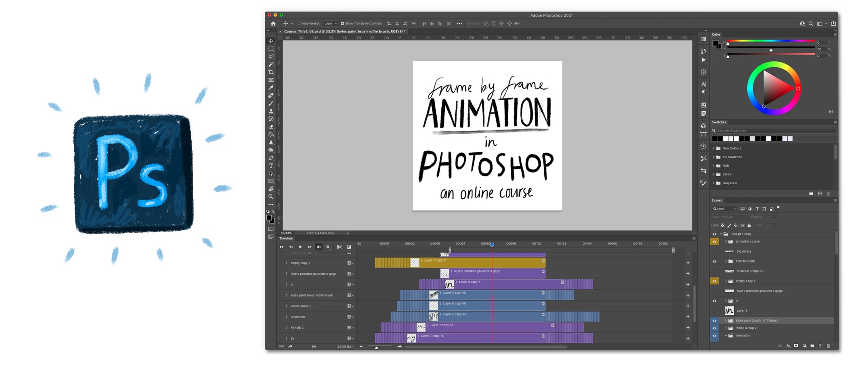Select the Pen tool
Screen dimensions: 868x365
[x=271, y=158]
